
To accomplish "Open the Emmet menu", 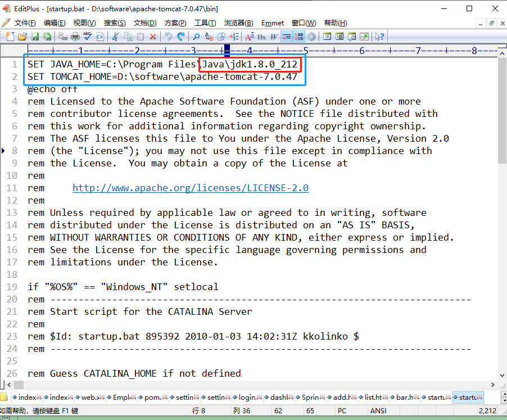I will coord(273,23).
